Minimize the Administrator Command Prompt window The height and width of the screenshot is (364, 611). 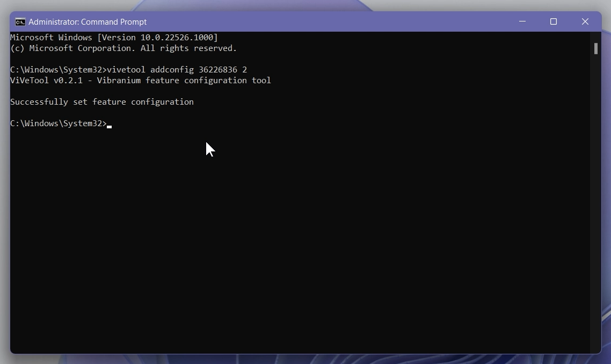(522, 21)
